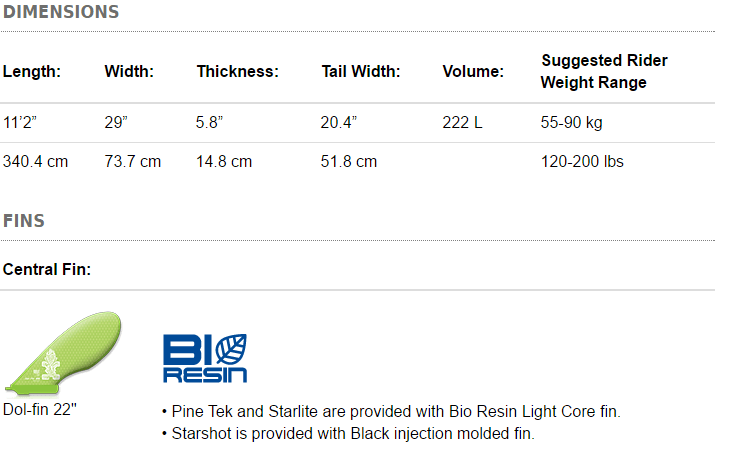The height and width of the screenshot is (458, 747).
Task: Click the Bio Resin logo
Action: click(x=205, y=358)
